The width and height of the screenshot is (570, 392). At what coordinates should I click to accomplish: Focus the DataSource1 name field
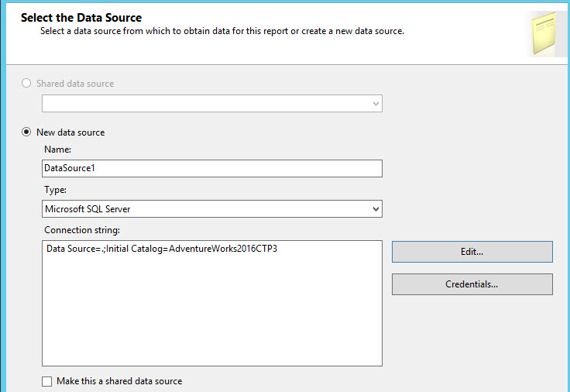[x=212, y=168]
